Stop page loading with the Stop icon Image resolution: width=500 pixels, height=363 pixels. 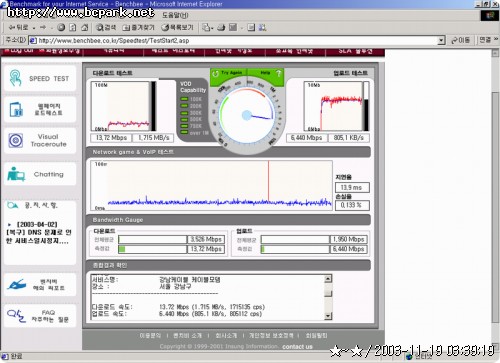(x=61, y=27)
